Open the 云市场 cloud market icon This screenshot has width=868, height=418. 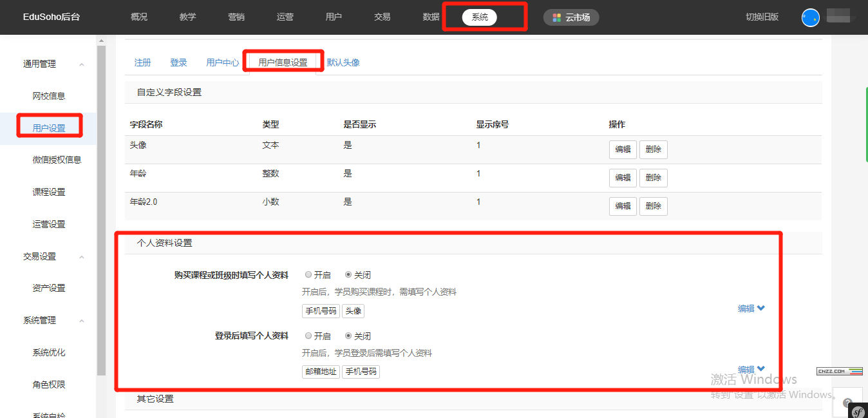pos(556,17)
